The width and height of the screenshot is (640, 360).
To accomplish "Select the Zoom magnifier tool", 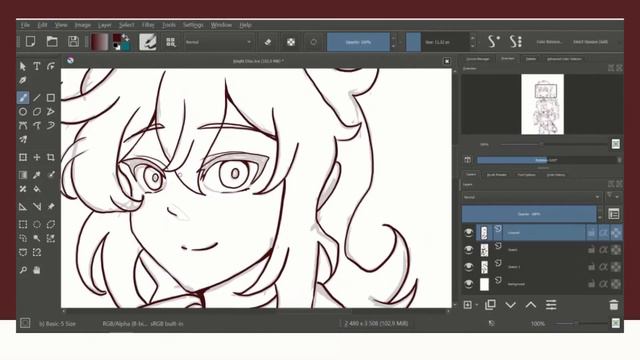I will pos(23,270).
